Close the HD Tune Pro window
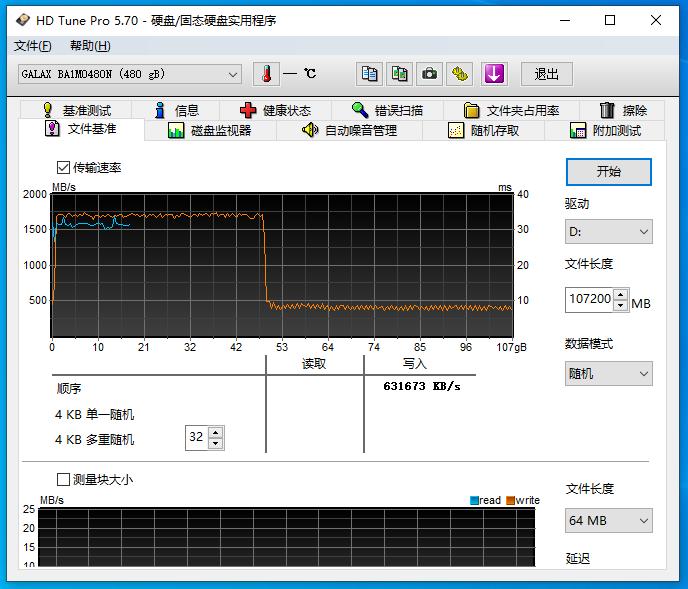688x589 pixels. (x=656, y=20)
